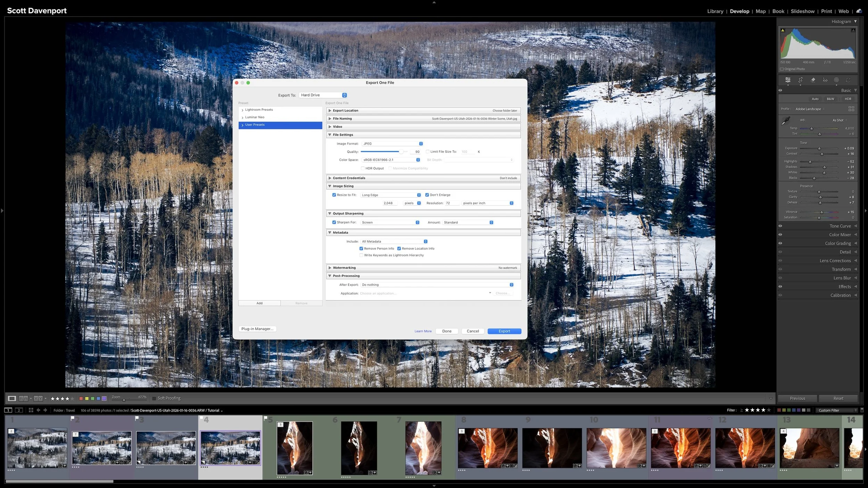This screenshot has width=868, height=488.
Task: Apply the purple color label swatch
Action: coord(104,398)
